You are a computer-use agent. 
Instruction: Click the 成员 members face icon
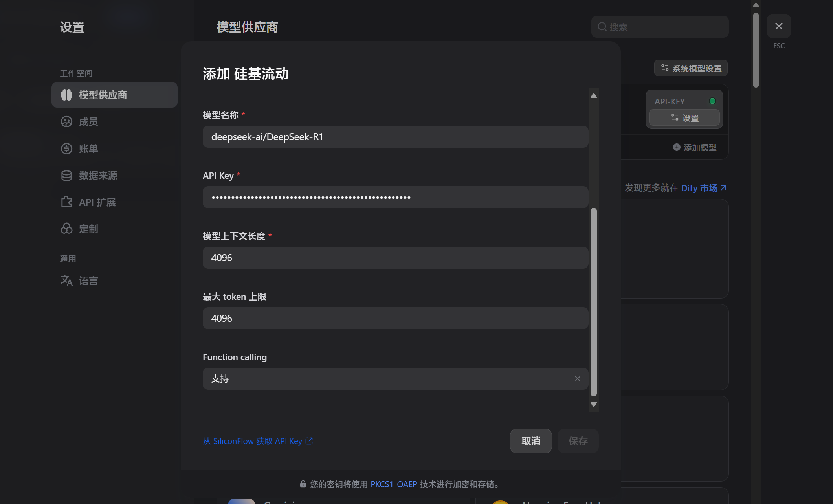(66, 122)
